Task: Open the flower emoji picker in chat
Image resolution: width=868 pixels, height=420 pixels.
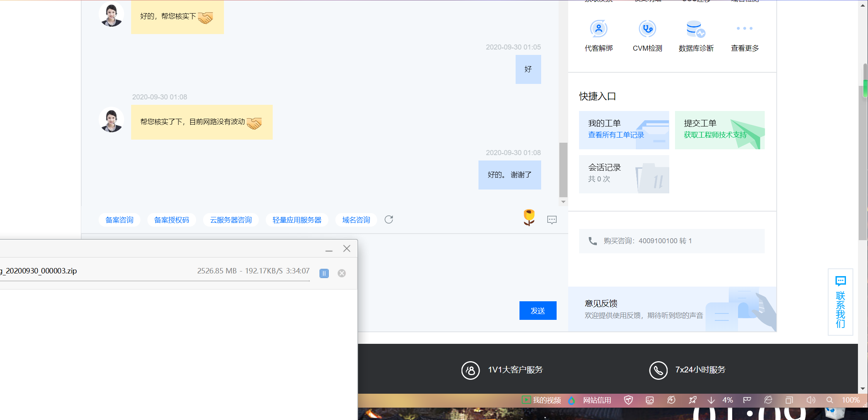Action: [528, 217]
